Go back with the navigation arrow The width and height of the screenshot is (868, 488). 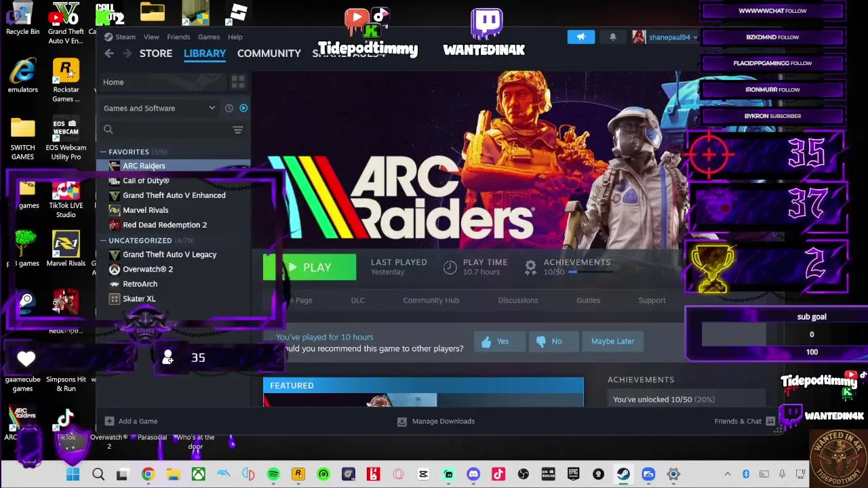coord(109,54)
